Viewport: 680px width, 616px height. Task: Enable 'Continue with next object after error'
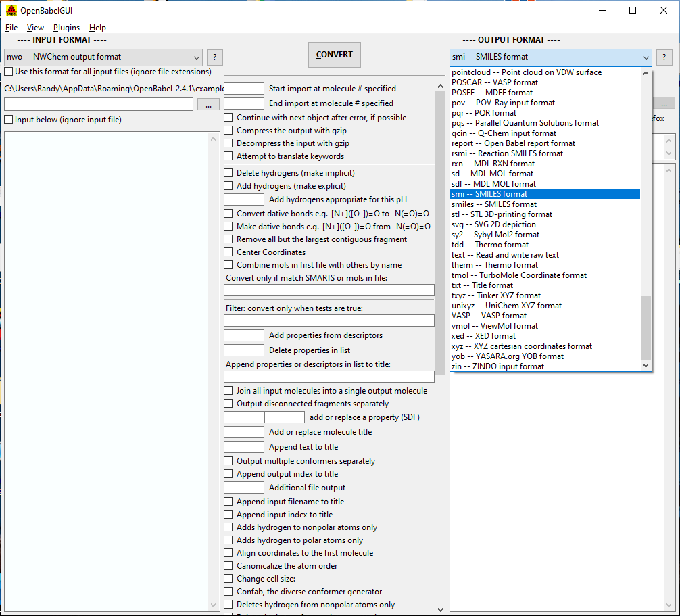228,118
